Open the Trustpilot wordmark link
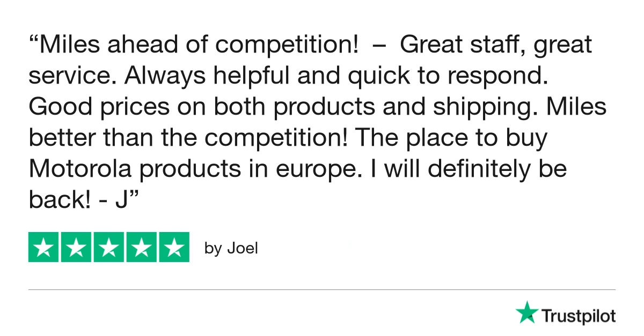Image resolution: width=644 pixels, height=336 pixels. [578, 316]
